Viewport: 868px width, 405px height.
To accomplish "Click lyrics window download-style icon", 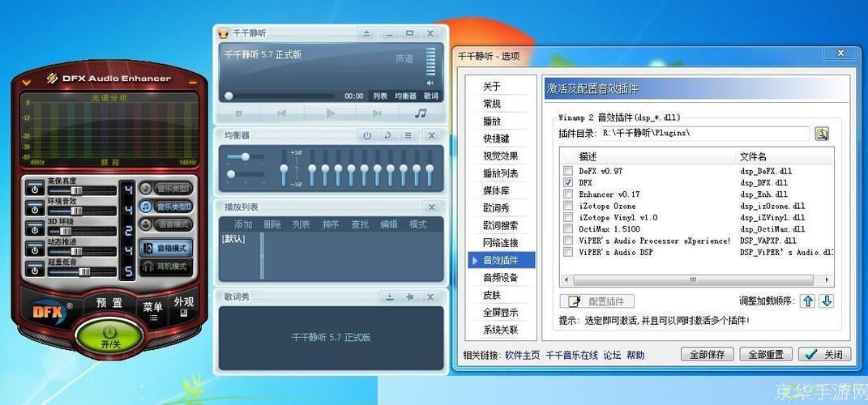I will click(x=390, y=297).
